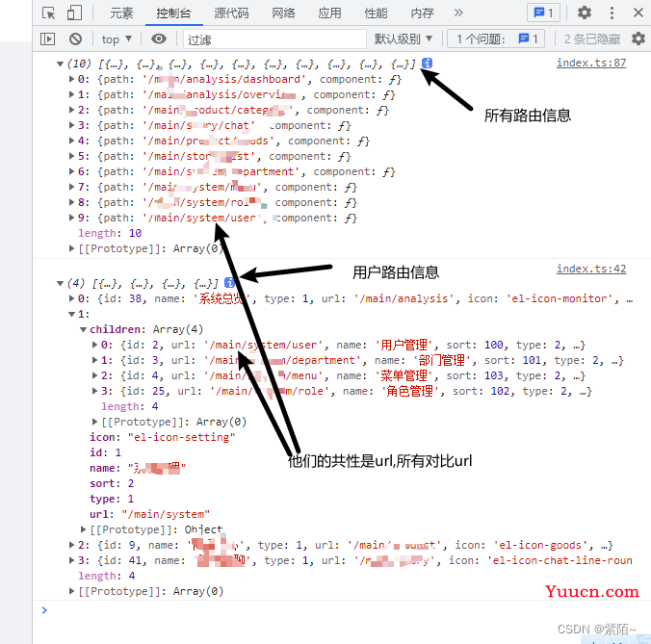
Task: Open the issues counter badge in tab bar
Action: [x=543, y=13]
